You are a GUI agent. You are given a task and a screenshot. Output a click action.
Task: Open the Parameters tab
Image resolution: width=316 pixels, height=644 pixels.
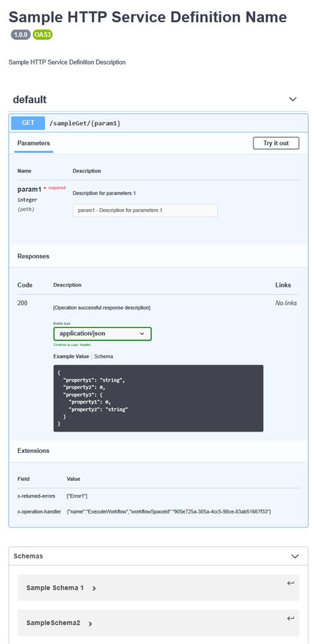tap(34, 143)
